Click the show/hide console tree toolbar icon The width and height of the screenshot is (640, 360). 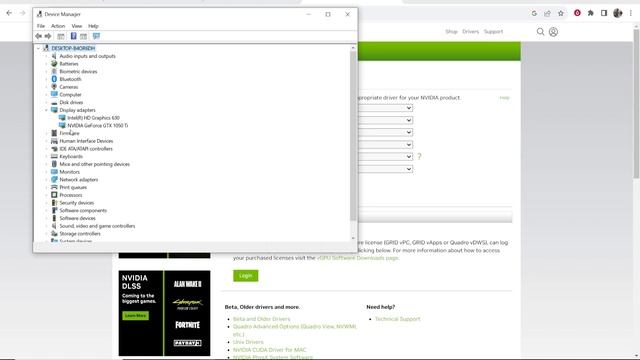pyautogui.click(x=61, y=36)
